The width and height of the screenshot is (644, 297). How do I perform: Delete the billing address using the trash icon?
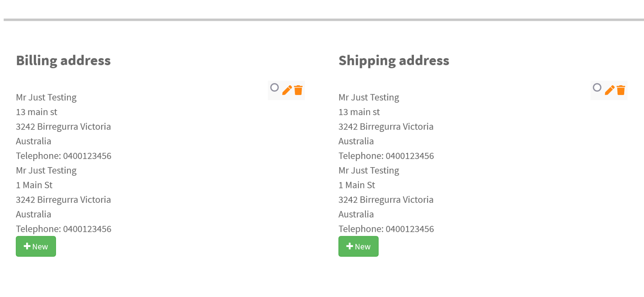pyautogui.click(x=298, y=90)
